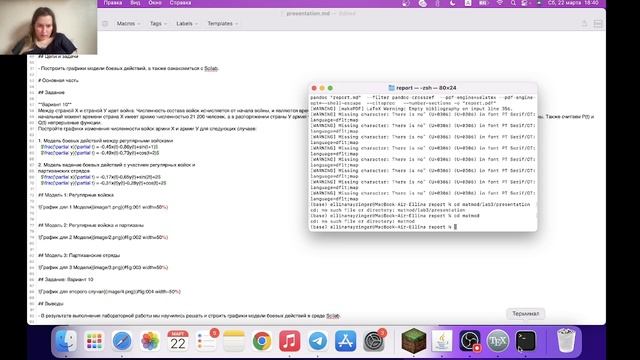Open the App Store in dock
This screenshot has width=640, height=360.
346,341
